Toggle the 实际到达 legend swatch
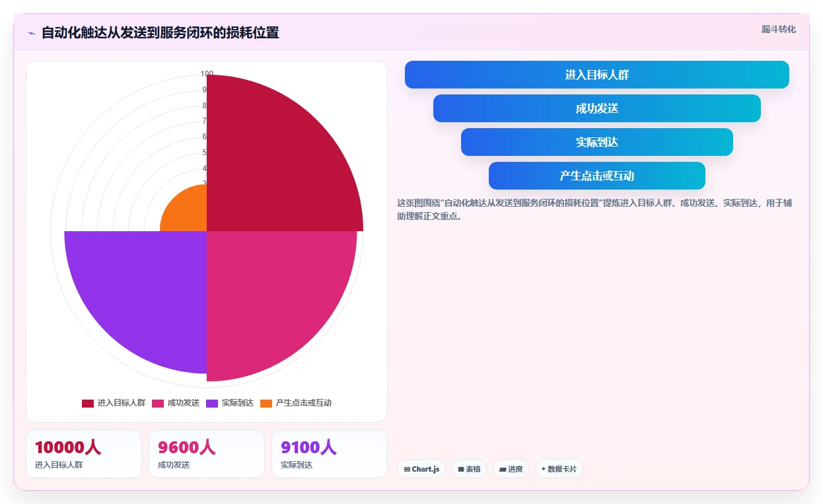Image resolution: width=823 pixels, height=504 pixels. [212, 403]
